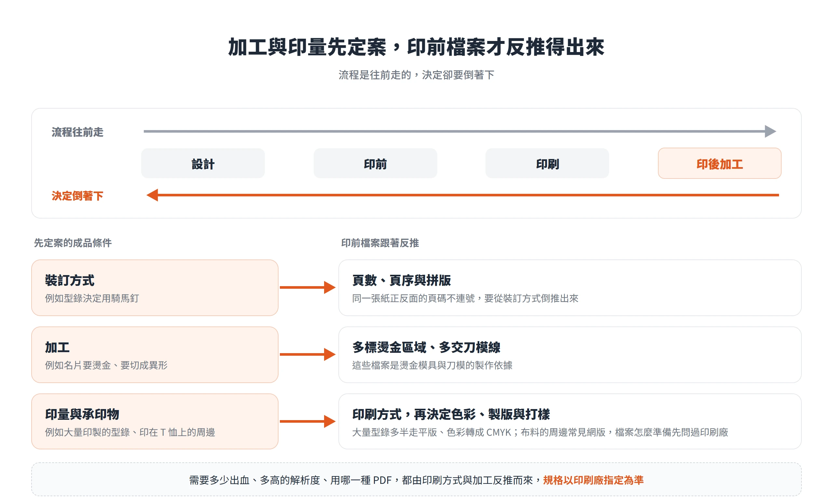The height and width of the screenshot is (504, 833).
Task: Click the 多標燙金區域、多交刀模線 card title
Action: tap(426, 347)
